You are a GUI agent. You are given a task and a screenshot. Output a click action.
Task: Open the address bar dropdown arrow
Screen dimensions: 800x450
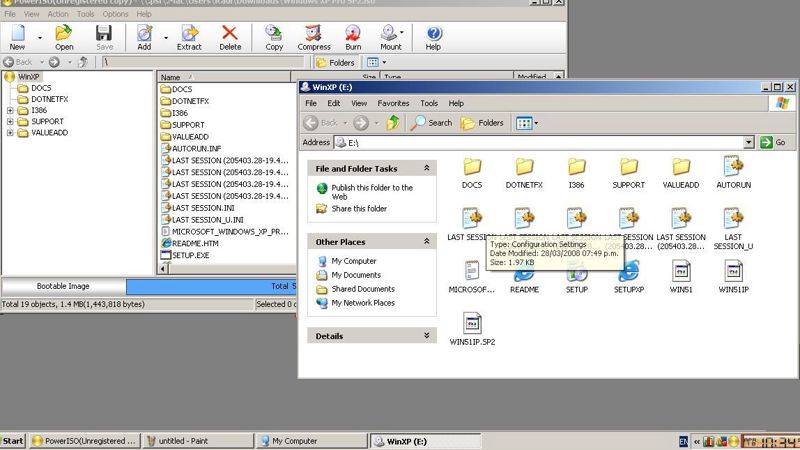pos(748,142)
